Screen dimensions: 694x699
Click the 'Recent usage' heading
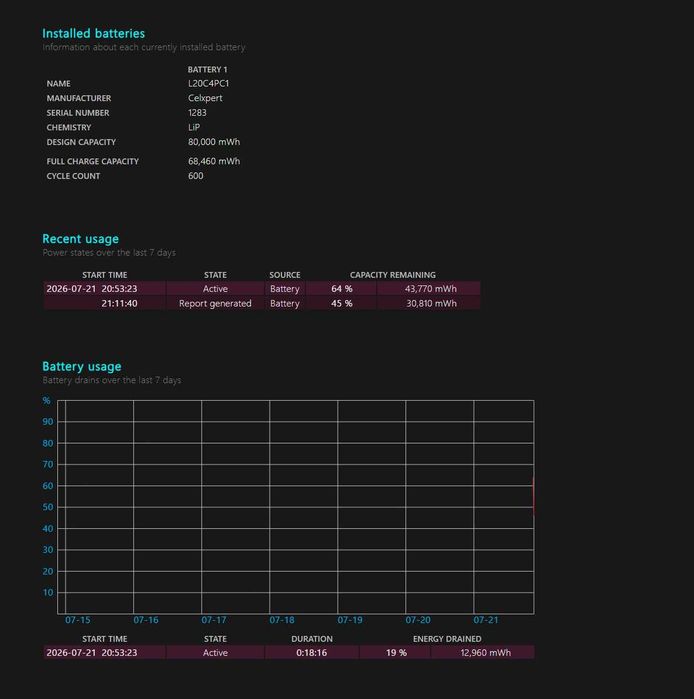click(x=80, y=239)
